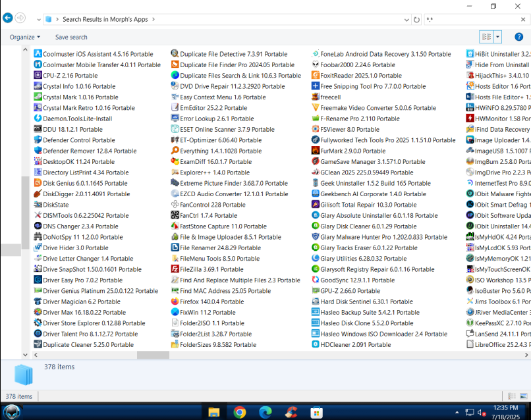Open the help question mark button
Viewport: 531px width, 420px height.
click(x=518, y=37)
